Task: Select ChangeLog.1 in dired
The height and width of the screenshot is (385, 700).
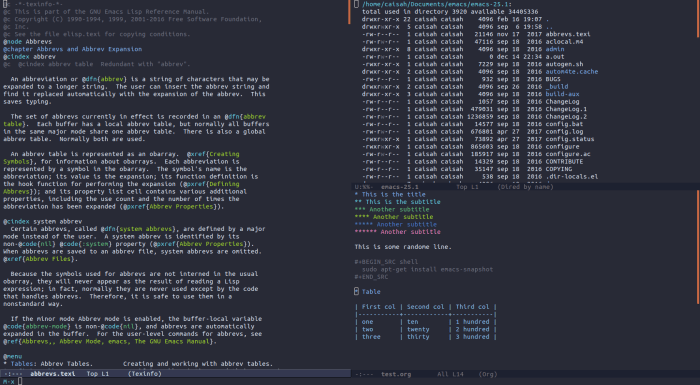Action: click(566, 109)
